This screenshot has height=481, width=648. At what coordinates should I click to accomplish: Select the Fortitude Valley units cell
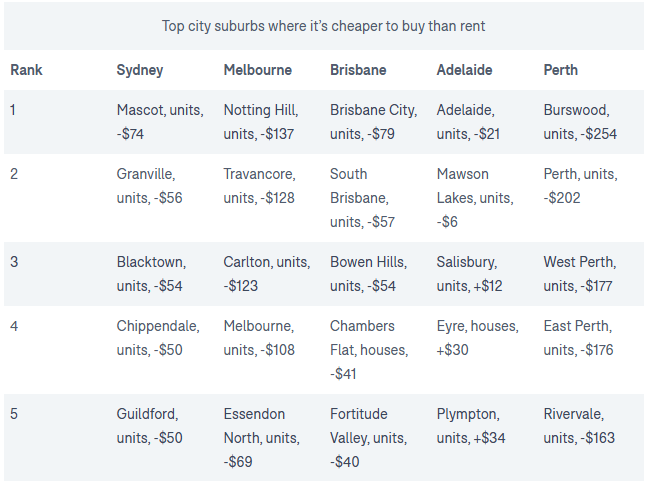(x=368, y=438)
